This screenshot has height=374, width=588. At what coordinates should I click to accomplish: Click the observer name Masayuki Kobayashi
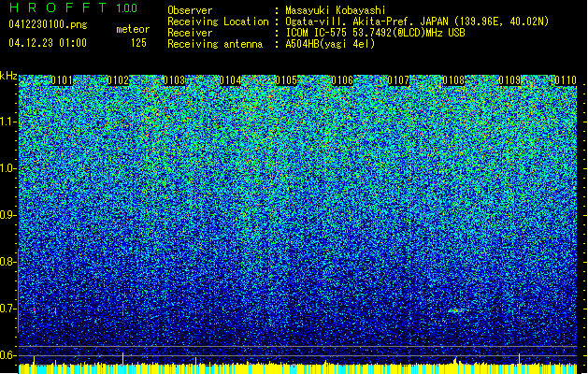pos(336,10)
